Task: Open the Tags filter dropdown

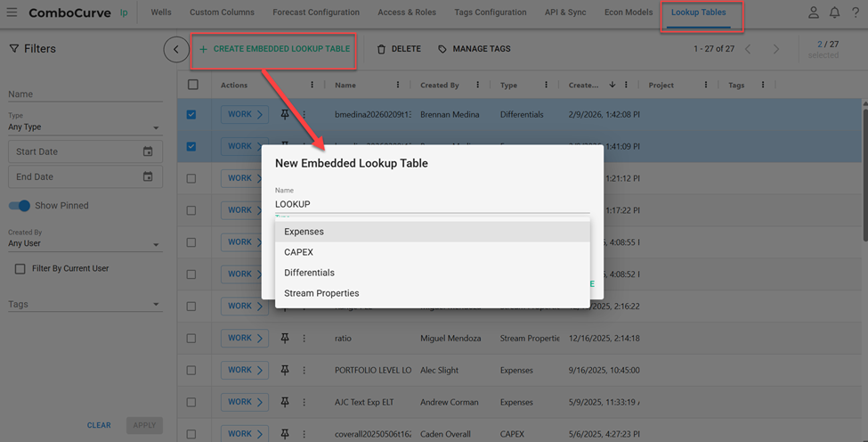Action: coord(85,305)
